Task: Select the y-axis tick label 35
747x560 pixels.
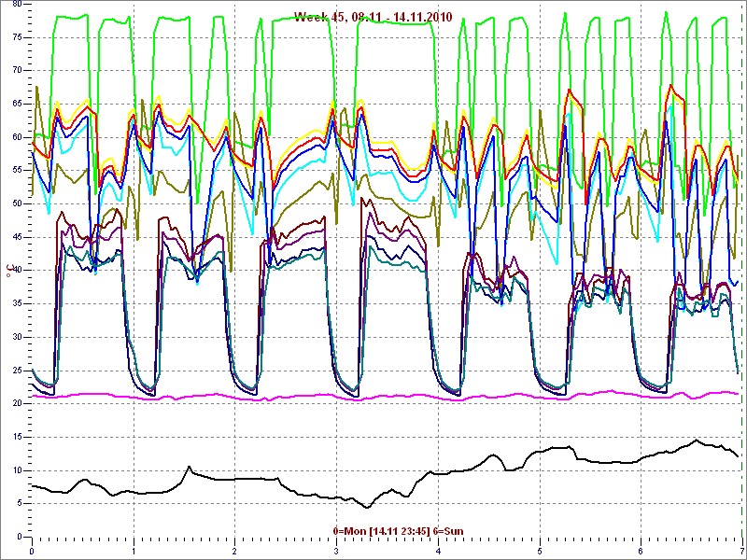Action: click(17, 304)
